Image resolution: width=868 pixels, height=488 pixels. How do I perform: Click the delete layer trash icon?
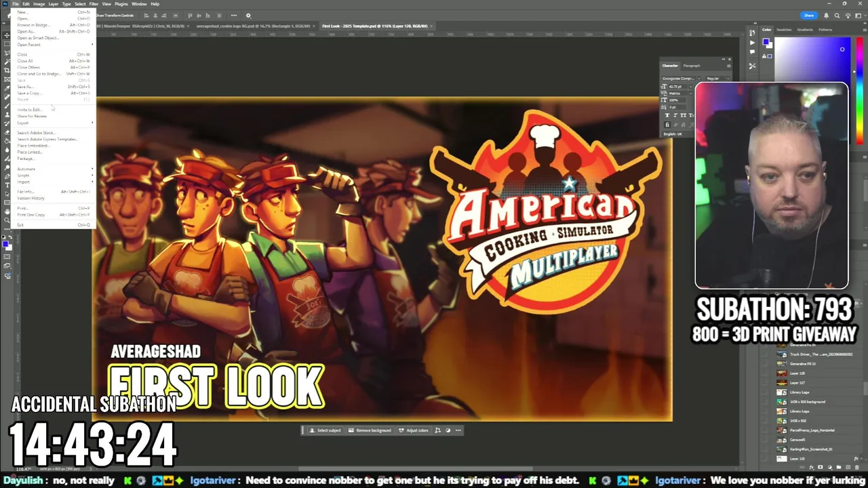click(x=857, y=467)
